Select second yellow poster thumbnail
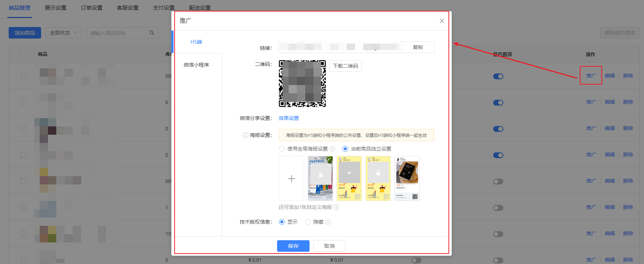Image resolution: width=644 pixels, height=264 pixels. click(349, 179)
